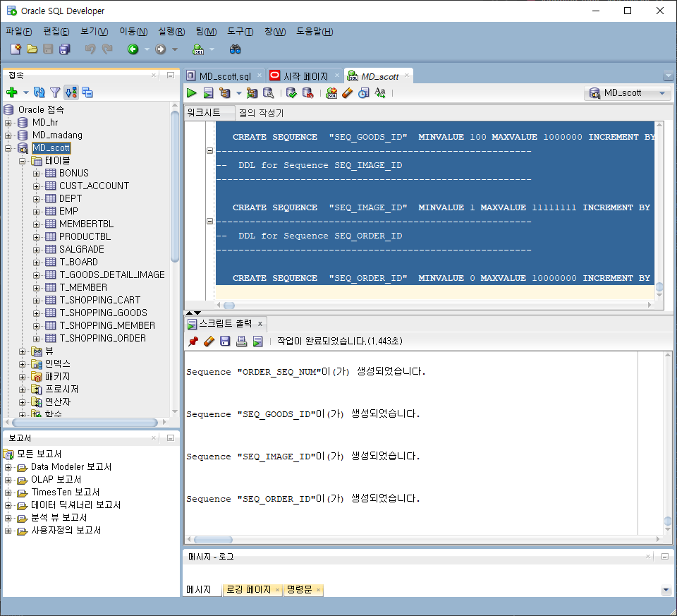The height and width of the screenshot is (616, 677).
Task: Click the Run Script icon
Action: (x=208, y=93)
